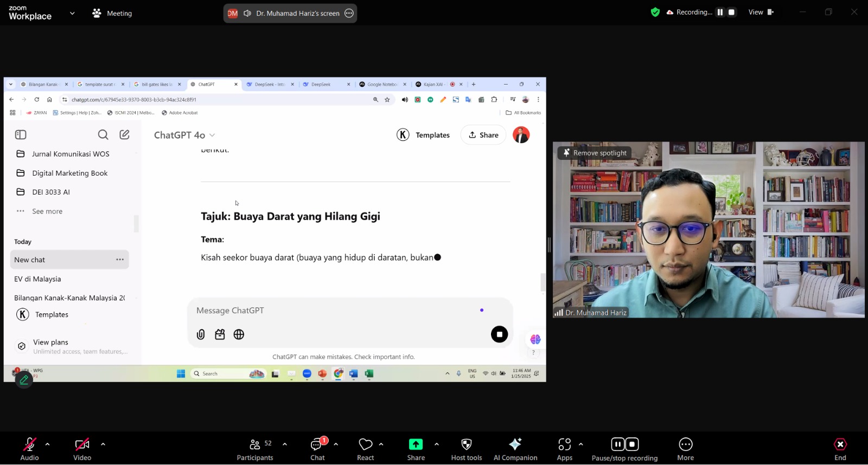Switch to DeepSeek - Into browser tab
This screenshot has height=465, width=868.
point(270,85)
